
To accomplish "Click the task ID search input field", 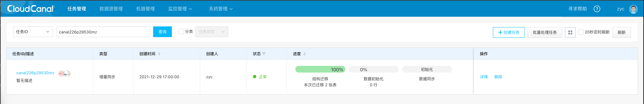I will tap(103, 32).
